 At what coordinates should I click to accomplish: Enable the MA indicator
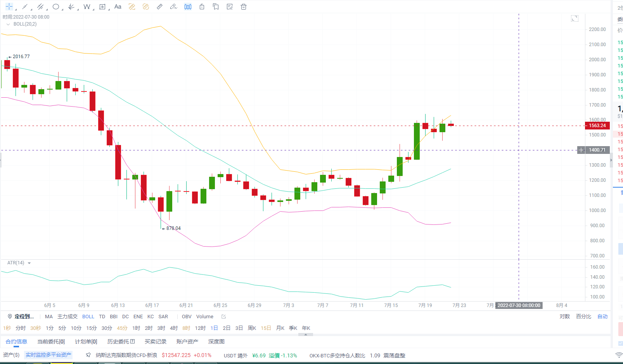(x=49, y=316)
